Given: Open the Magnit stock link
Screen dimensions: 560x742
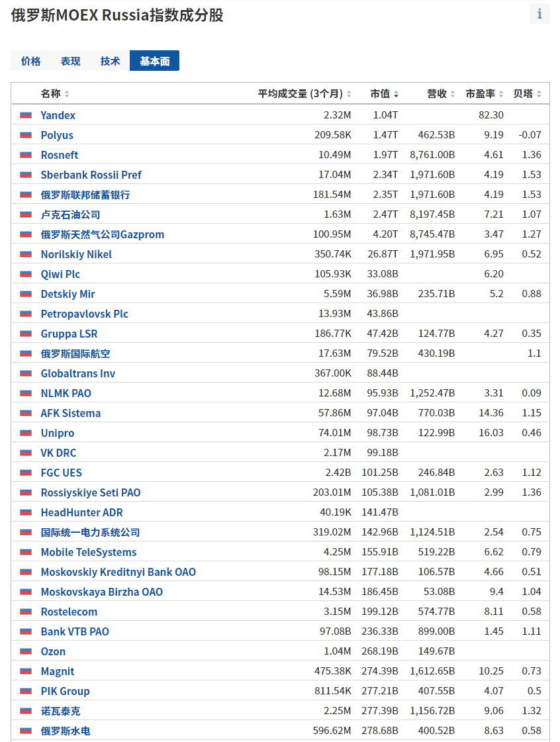Looking at the screenshot, I should coord(58,671).
